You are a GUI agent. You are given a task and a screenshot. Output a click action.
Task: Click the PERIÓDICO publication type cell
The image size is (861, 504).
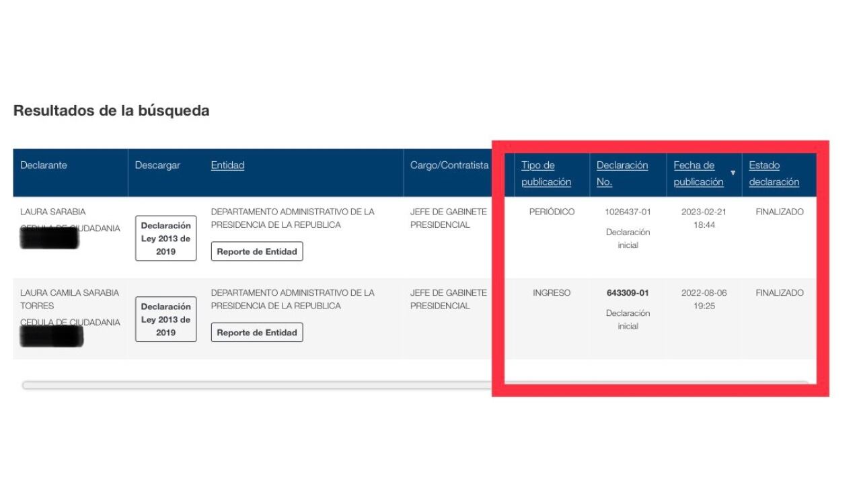point(552,212)
